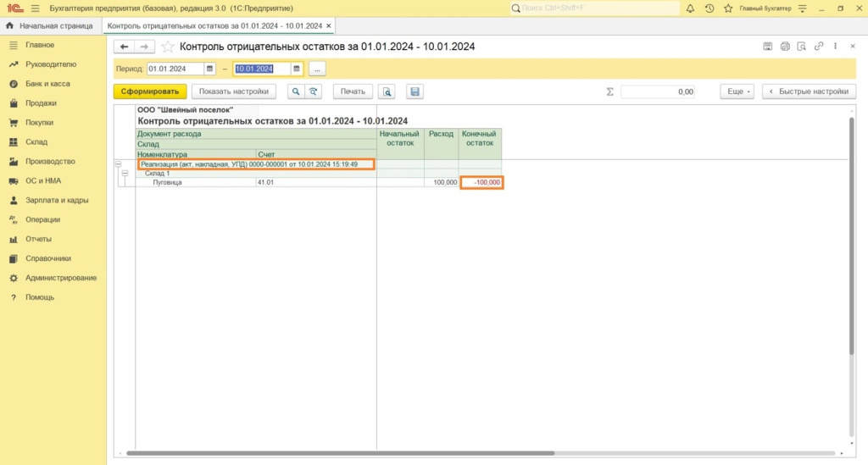Click the print preview icon
Image resolution: width=868 pixels, height=465 pixels.
coord(387,91)
